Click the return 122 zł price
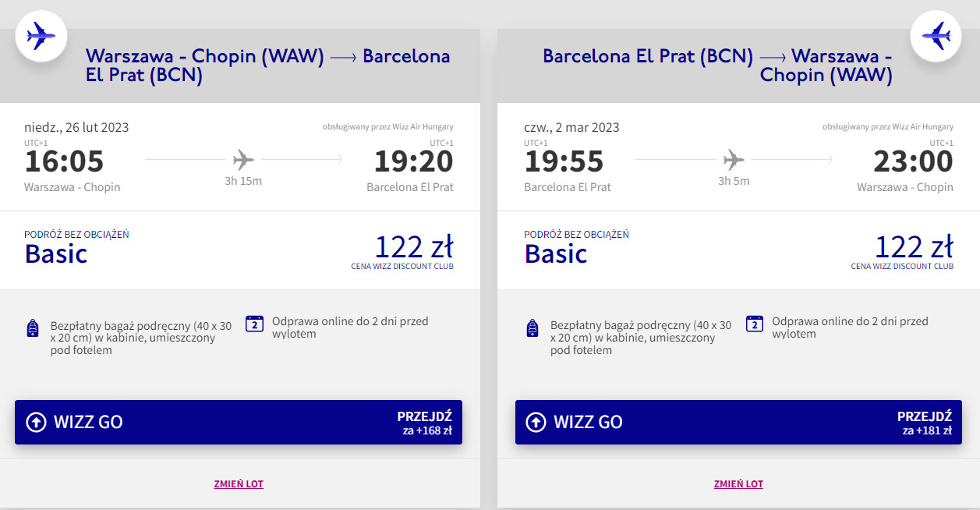This screenshot has height=510, width=980. (913, 247)
